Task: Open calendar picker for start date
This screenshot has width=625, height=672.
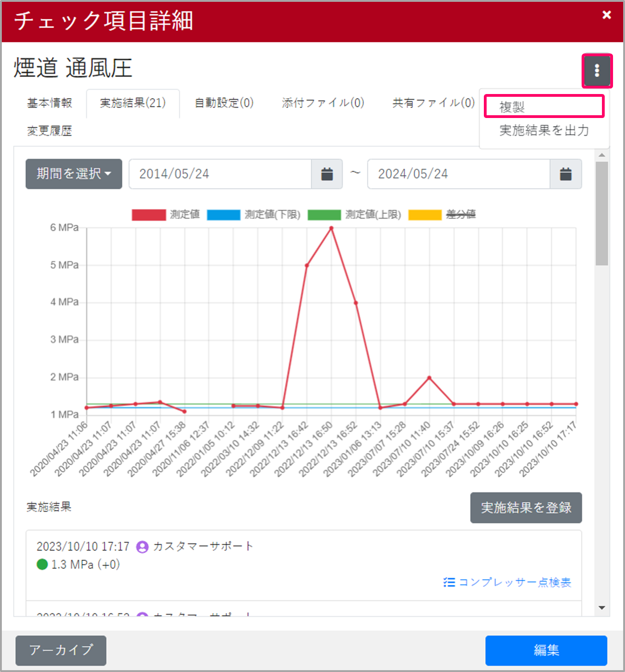Action: pos(327,174)
